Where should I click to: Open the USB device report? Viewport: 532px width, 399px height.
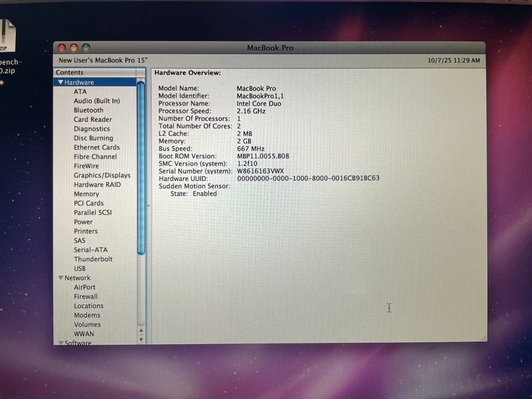80,268
